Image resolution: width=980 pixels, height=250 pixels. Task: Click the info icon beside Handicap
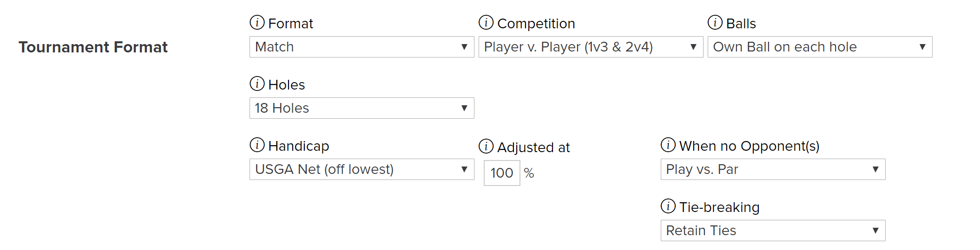click(257, 145)
